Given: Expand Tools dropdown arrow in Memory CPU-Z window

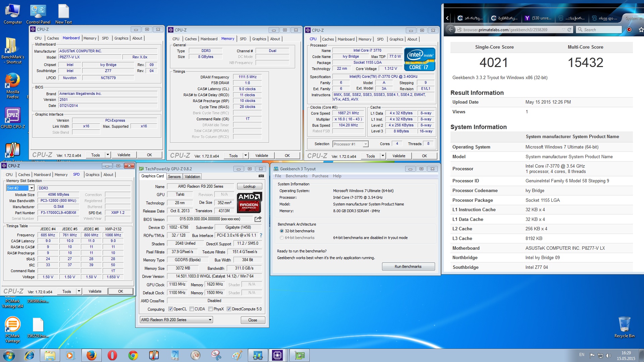Looking at the screenshot, I should point(246,156).
